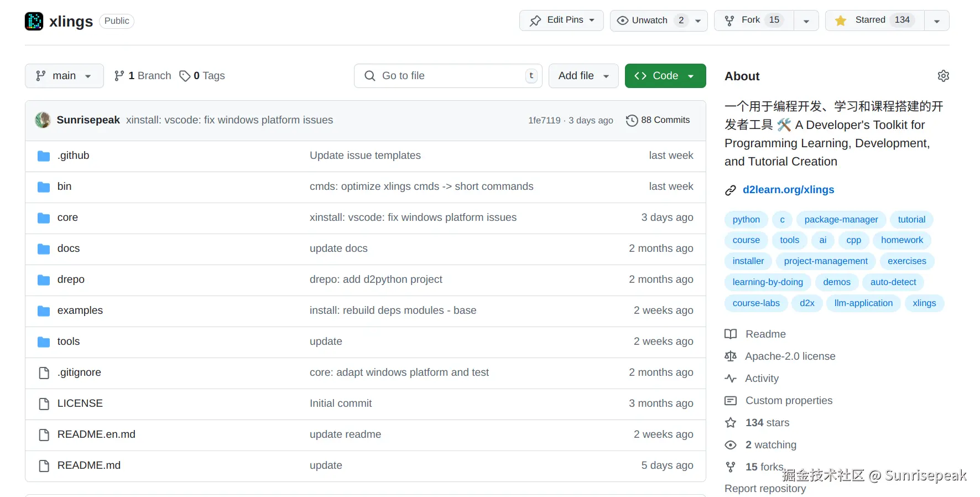Open the About settings gear
This screenshot has width=980, height=497.
pos(943,76)
